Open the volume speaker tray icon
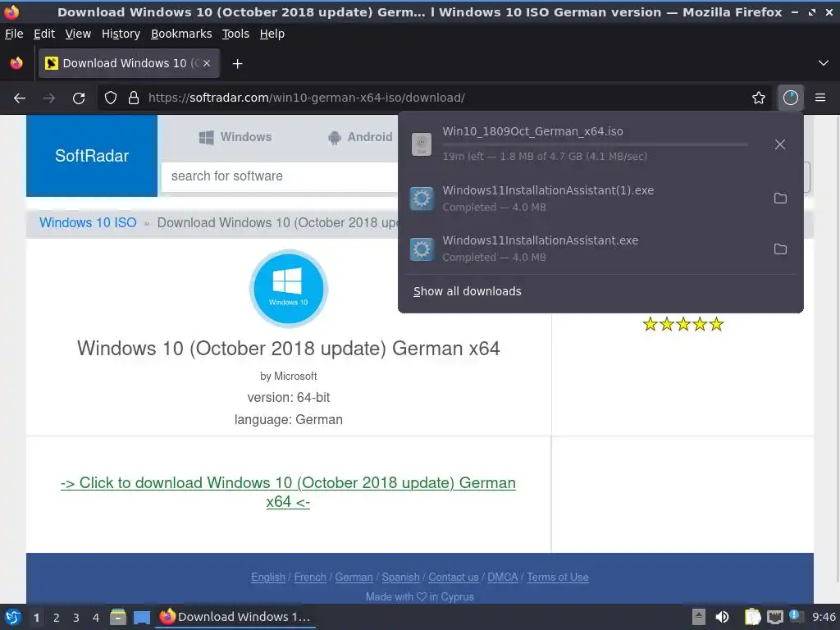 (x=722, y=617)
